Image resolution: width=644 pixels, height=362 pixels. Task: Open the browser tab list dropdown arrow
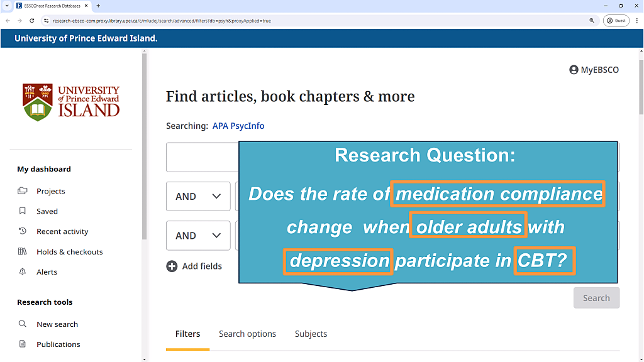coord(6,6)
